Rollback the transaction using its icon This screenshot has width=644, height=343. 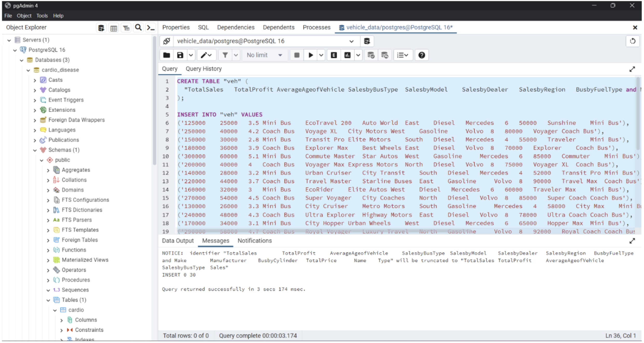coord(385,55)
